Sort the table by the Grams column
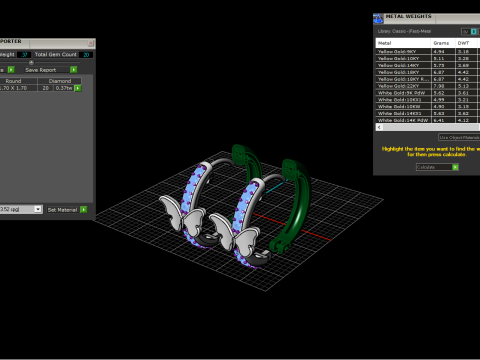Image resolution: width=480 pixels, height=360 pixels. (x=443, y=43)
